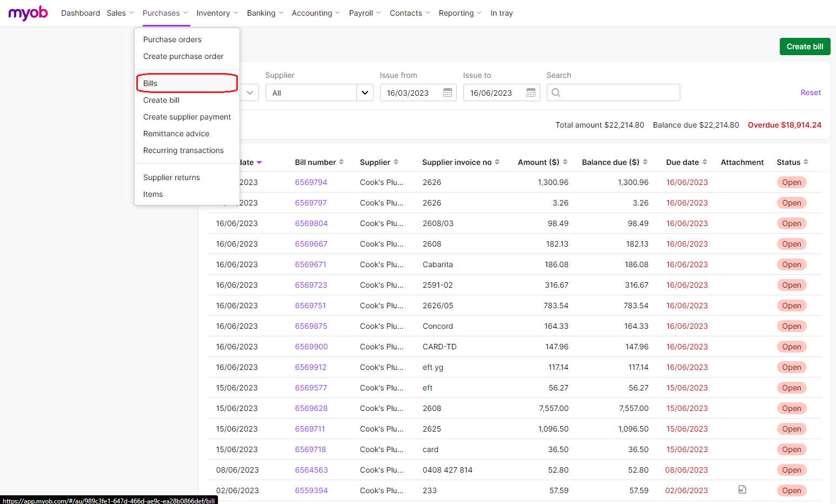The image size is (836, 504).
Task: Sort by Amount ($) column arrows
Action: (x=565, y=162)
